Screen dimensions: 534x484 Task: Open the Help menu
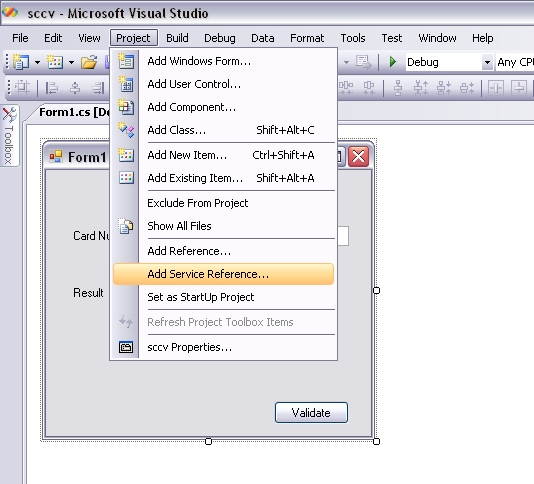click(482, 38)
